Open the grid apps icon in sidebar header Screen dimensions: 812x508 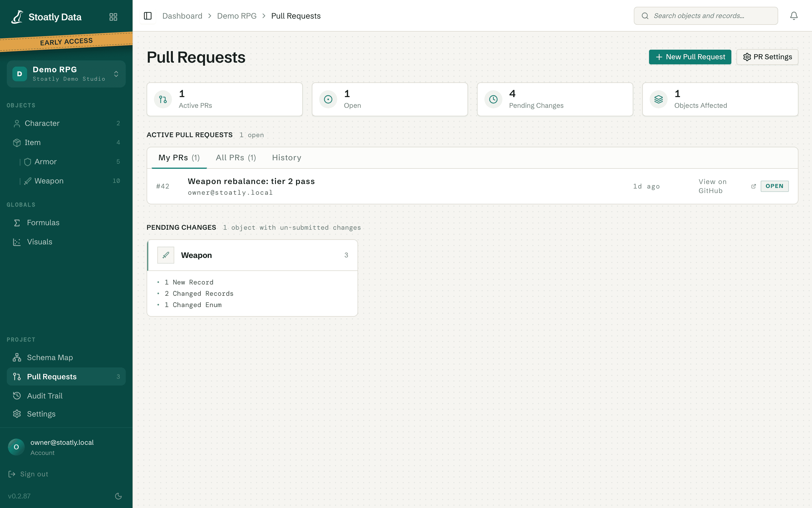click(113, 17)
